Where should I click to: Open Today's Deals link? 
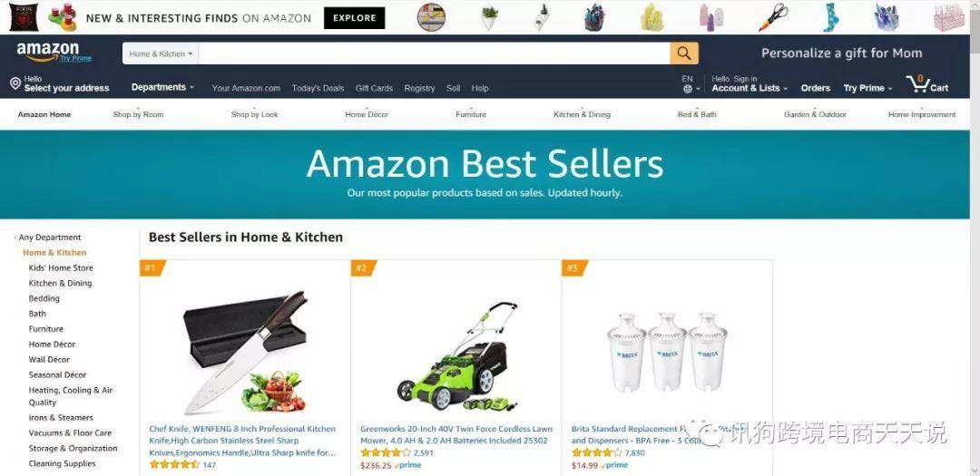pyautogui.click(x=318, y=88)
